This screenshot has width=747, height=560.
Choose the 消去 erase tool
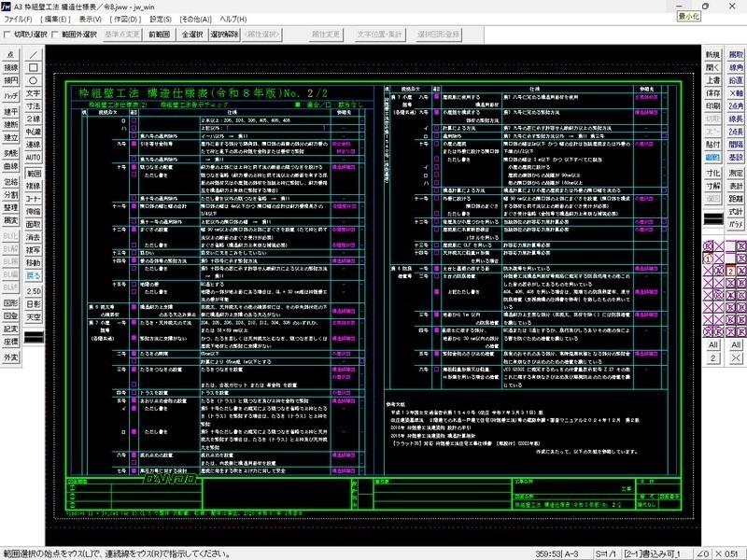click(34, 238)
